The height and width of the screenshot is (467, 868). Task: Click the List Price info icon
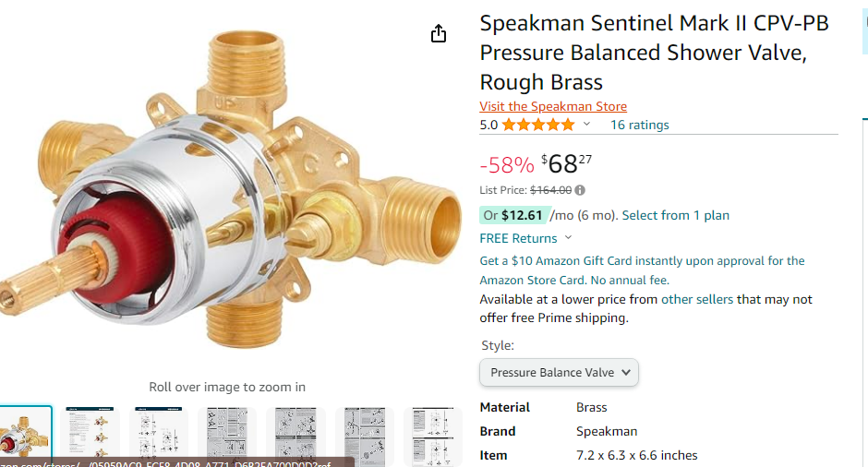(x=580, y=191)
